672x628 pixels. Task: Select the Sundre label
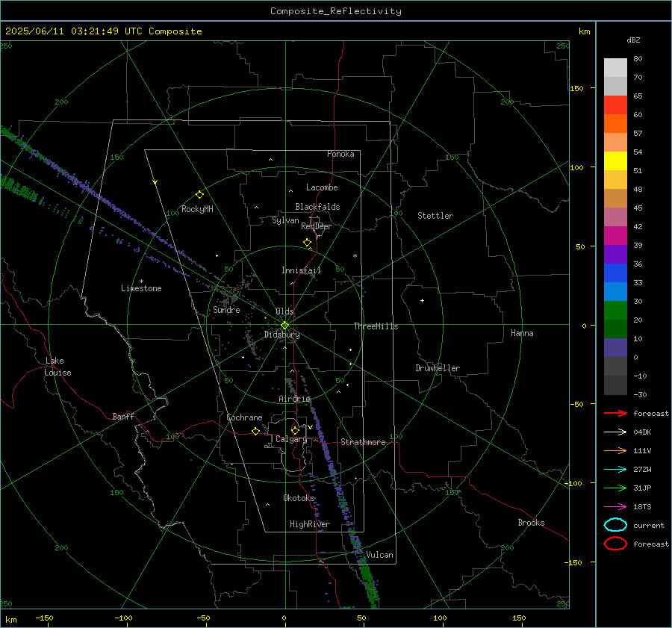point(226,310)
